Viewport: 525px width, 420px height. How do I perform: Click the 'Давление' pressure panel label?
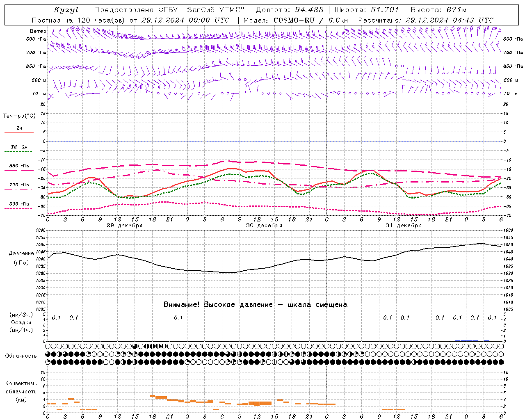(x=21, y=253)
